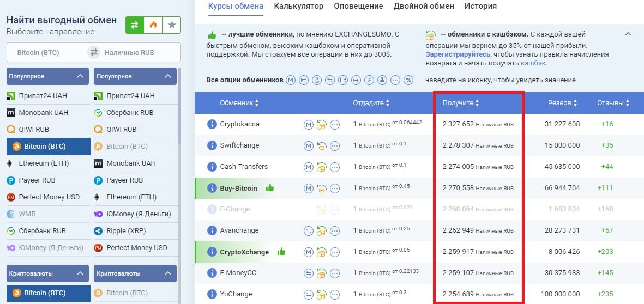Open info icon for Avanchange

click(212, 230)
